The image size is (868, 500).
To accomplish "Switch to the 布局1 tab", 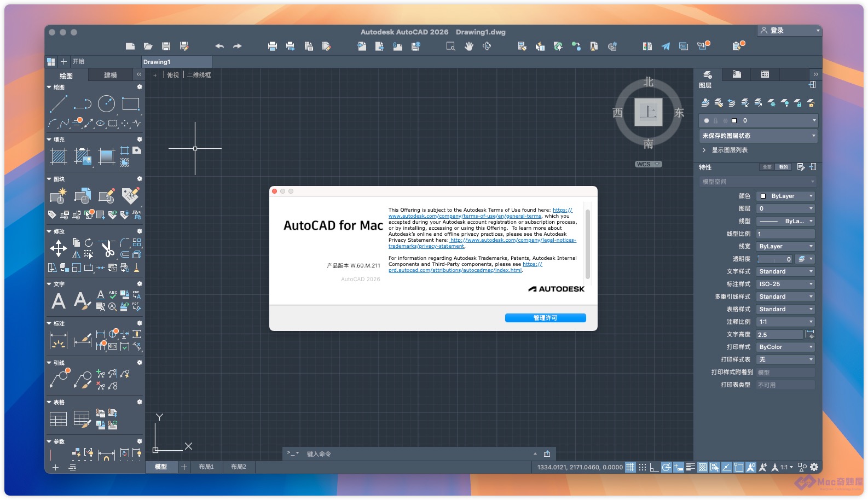I will coord(206,467).
